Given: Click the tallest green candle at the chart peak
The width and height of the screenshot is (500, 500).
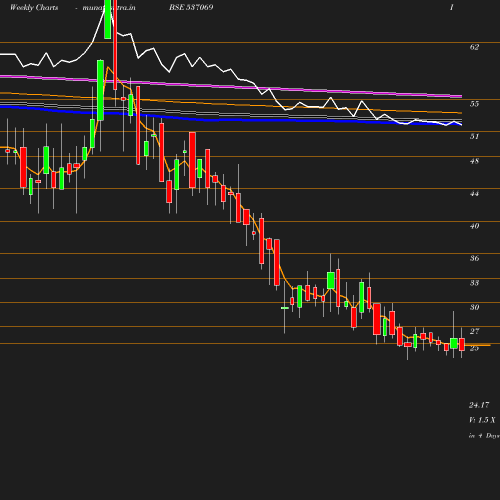Looking at the screenshot, I should [x=107, y=19].
